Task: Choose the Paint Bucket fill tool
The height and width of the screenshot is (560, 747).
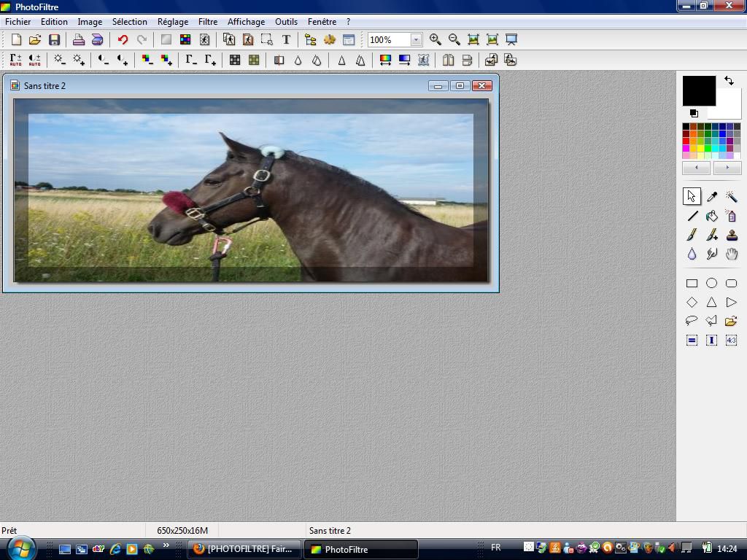Action: pos(711,216)
